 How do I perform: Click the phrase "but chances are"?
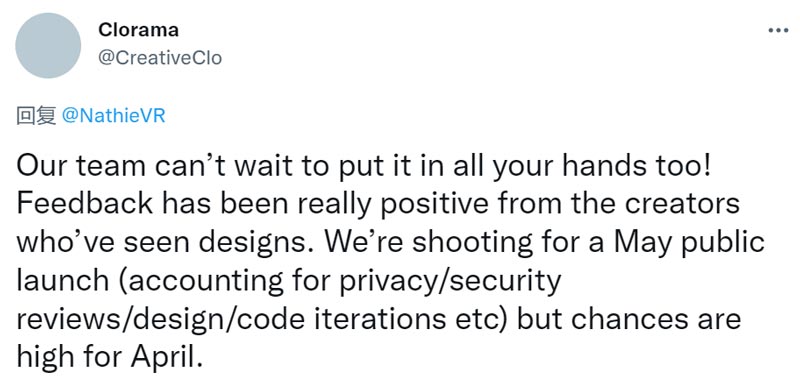[x=629, y=319]
